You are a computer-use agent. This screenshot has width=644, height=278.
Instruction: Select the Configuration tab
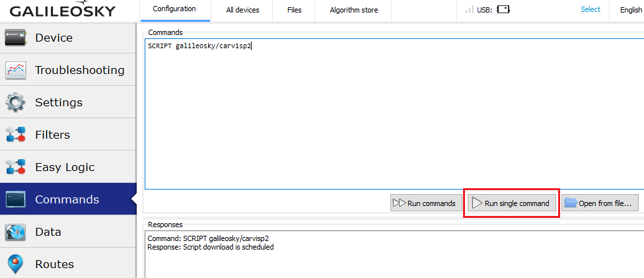[174, 9]
